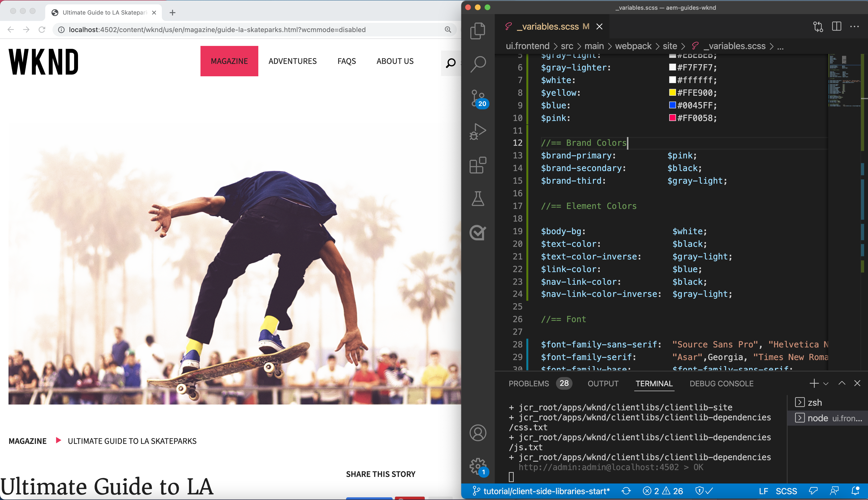Screen dimensions: 868x500
Task: Open the Explorer files icon in activity bar
Action: coord(477,31)
